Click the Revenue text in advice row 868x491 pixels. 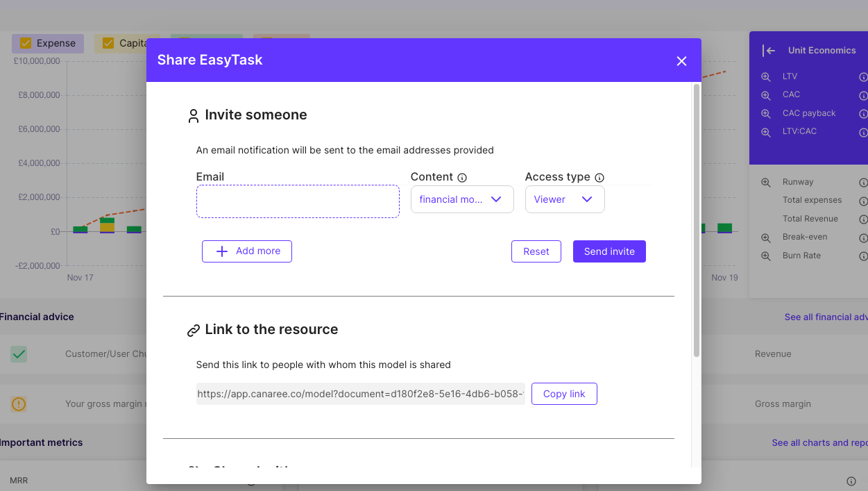[773, 353]
